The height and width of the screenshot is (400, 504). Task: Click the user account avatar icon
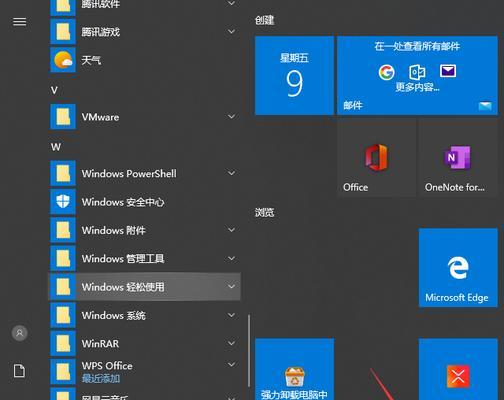[20, 333]
